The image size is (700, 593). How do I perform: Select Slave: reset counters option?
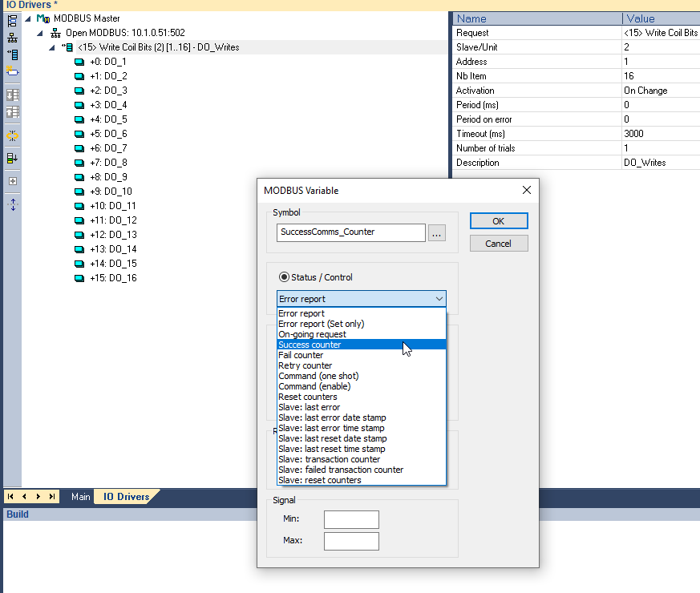tap(361, 480)
